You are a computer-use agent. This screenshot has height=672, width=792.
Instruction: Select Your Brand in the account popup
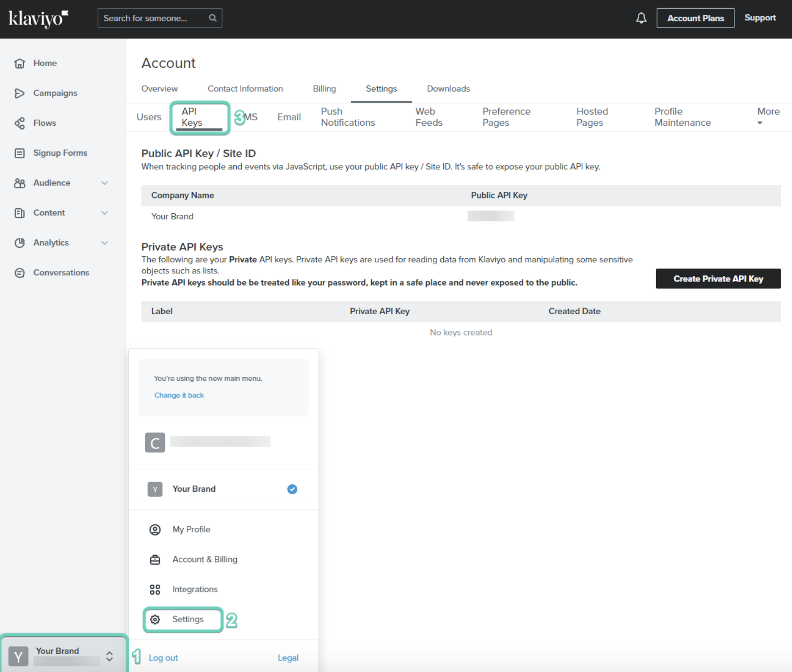[x=223, y=489]
